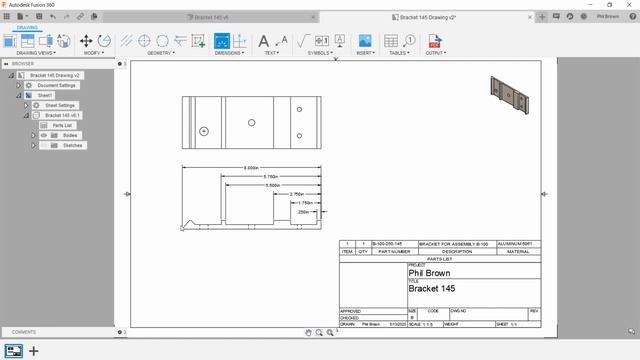The image size is (640, 360).
Task: Open the Output dropdown menu
Action: click(436, 53)
